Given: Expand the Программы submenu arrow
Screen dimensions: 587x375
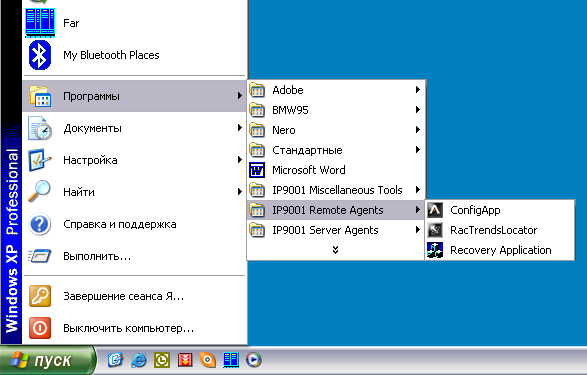Looking at the screenshot, I should click(240, 96).
